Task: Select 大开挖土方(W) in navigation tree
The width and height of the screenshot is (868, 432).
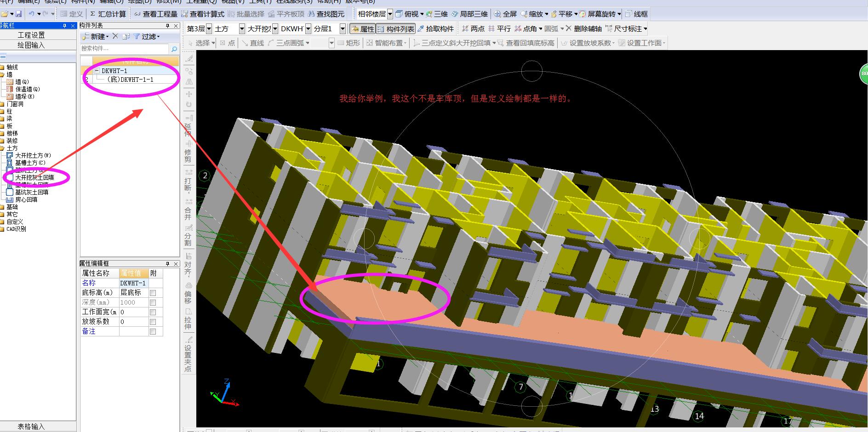Action: pos(33,155)
